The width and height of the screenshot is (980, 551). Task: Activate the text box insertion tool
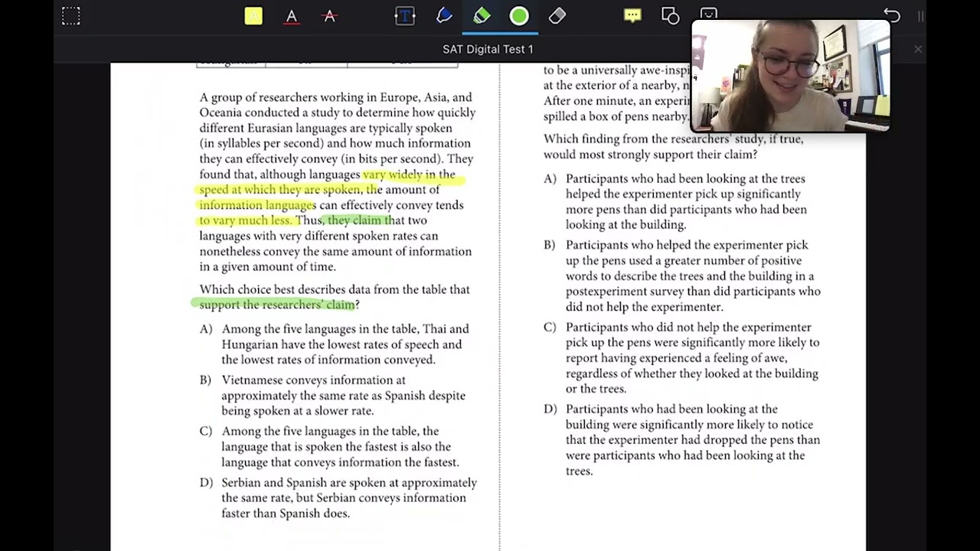pyautogui.click(x=405, y=16)
